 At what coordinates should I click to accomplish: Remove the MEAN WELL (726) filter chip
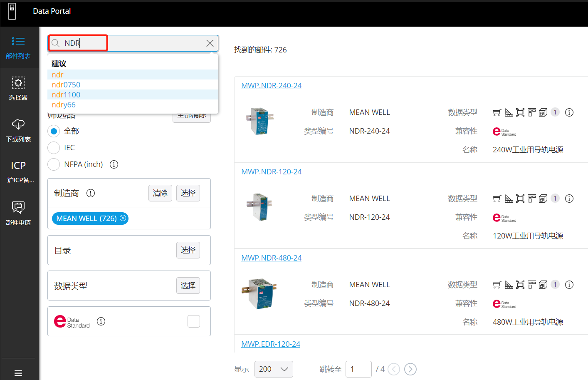123,218
